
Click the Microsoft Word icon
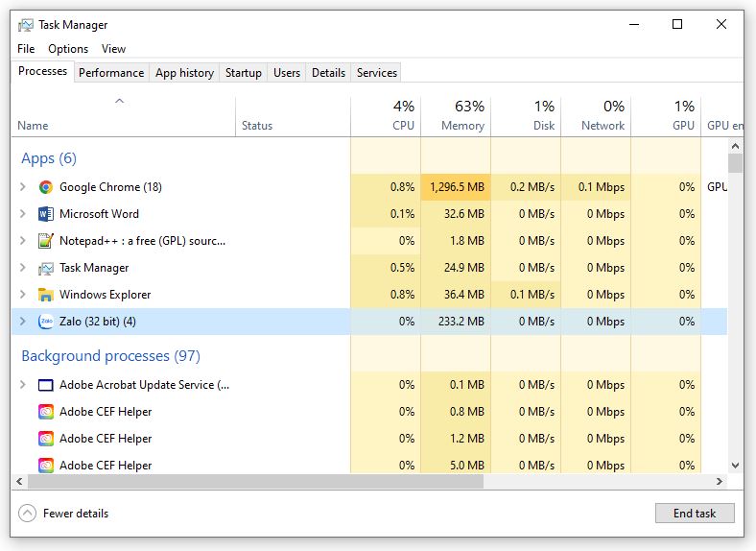point(45,214)
